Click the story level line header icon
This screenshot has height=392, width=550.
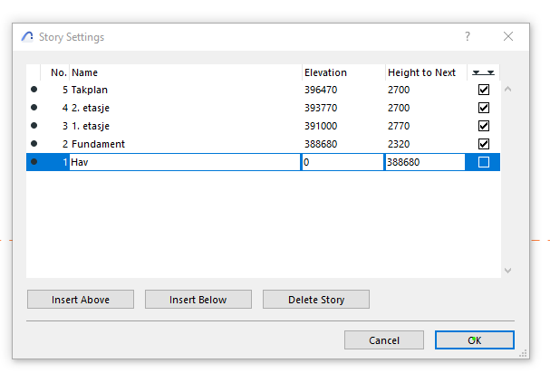click(x=483, y=72)
